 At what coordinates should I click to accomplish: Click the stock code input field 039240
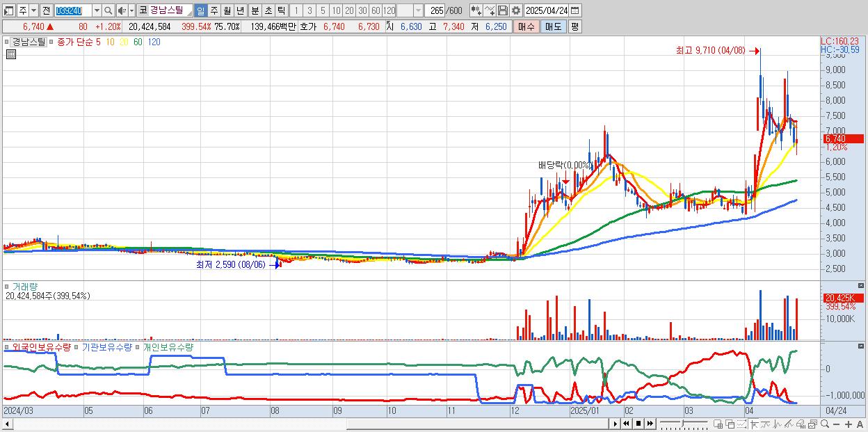(x=73, y=10)
